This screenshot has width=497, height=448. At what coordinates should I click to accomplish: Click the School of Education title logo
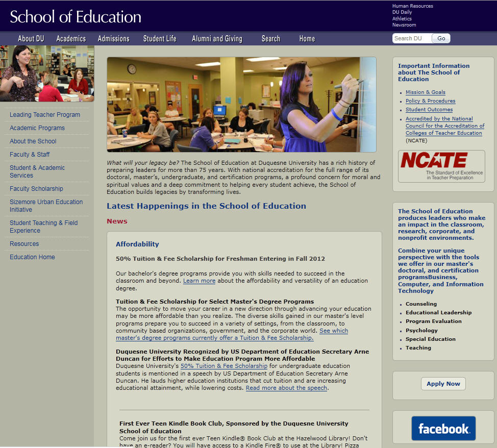(76, 16)
